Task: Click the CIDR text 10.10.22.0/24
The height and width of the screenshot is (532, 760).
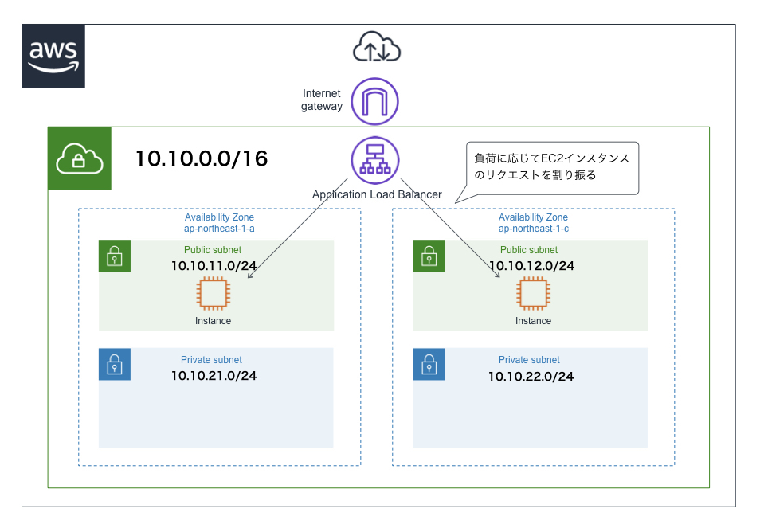Action: [x=531, y=377]
